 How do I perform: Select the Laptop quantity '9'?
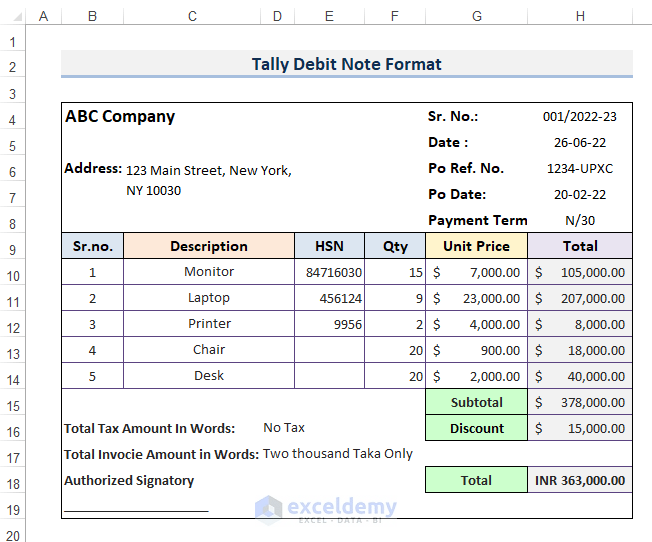tap(419, 298)
